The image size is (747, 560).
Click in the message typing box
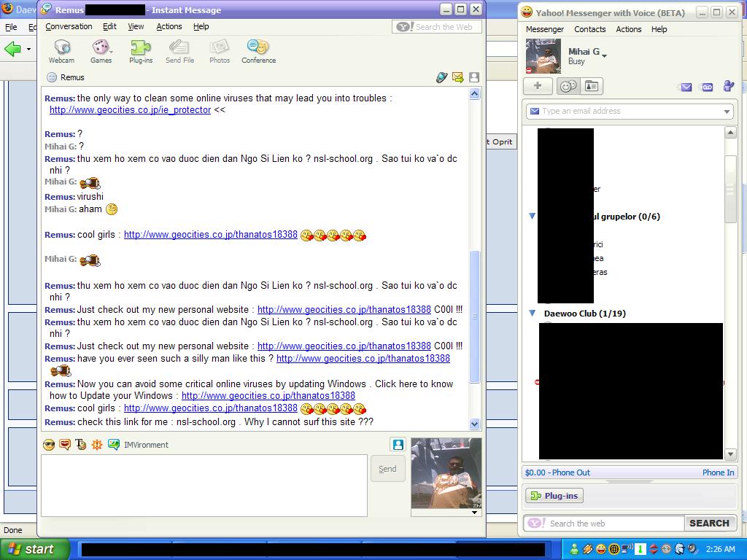(204, 485)
